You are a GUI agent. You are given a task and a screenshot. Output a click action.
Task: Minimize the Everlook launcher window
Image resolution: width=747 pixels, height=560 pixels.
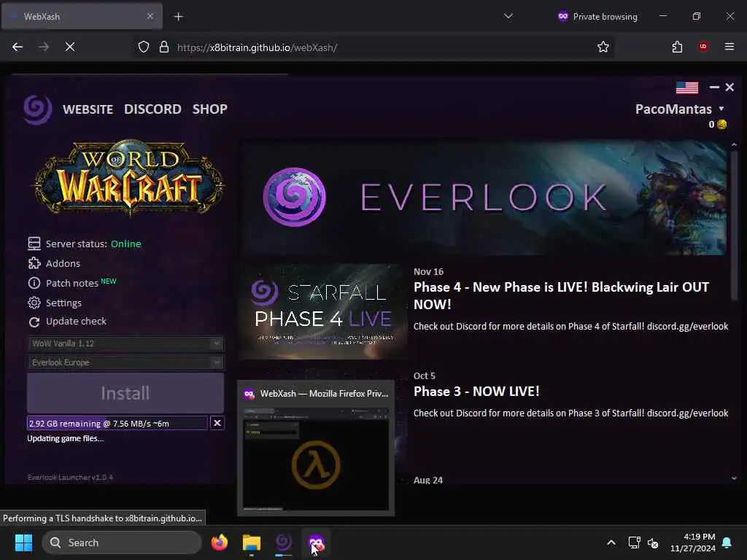click(714, 87)
